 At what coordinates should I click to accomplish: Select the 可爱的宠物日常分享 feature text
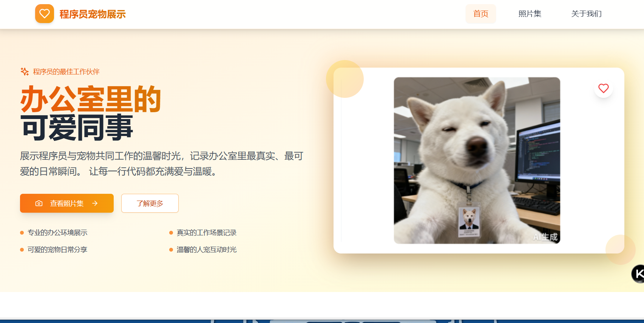click(x=57, y=250)
